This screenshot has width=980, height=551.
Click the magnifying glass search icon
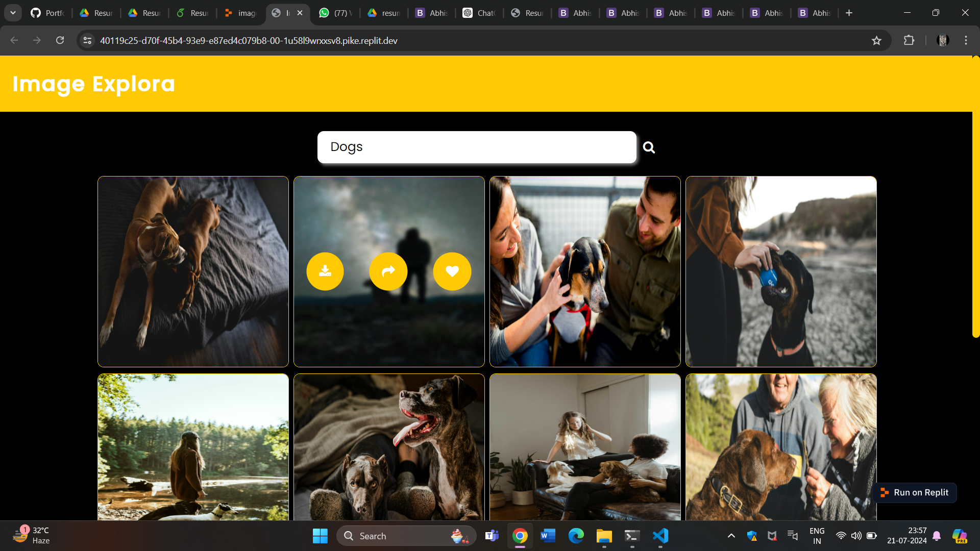tap(649, 147)
